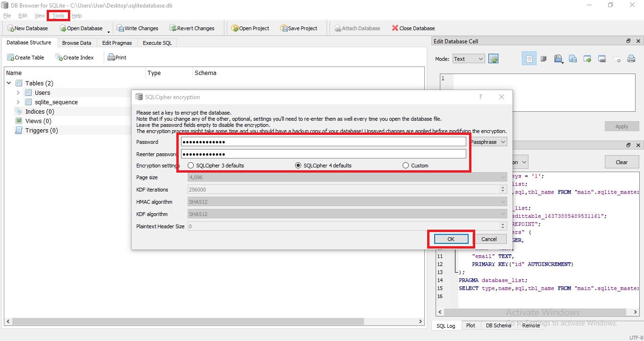Switch to the Browse Data tab

76,43
